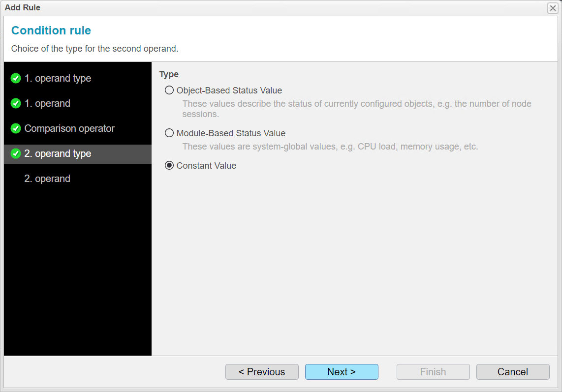This screenshot has width=562, height=392.
Task: Click the disabled Finish button
Action: click(433, 372)
